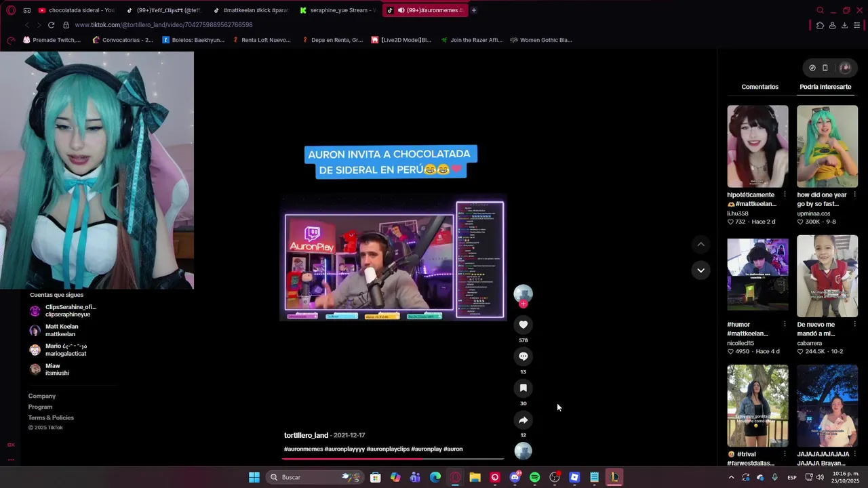Open the Windows Start menu
868x488 pixels.
(254, 477)
